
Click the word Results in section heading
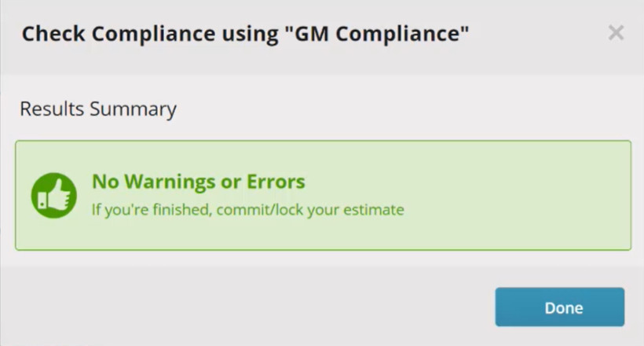52,109
